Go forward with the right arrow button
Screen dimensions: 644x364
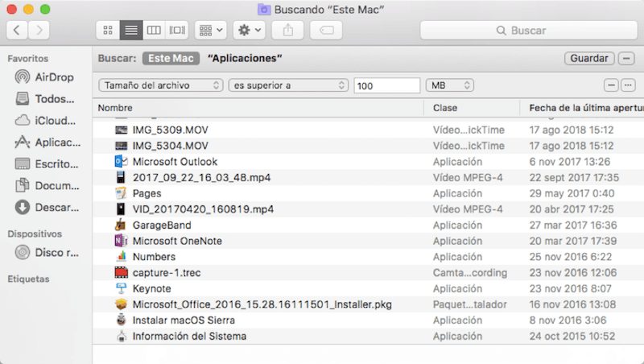click(x=39, y=30)
